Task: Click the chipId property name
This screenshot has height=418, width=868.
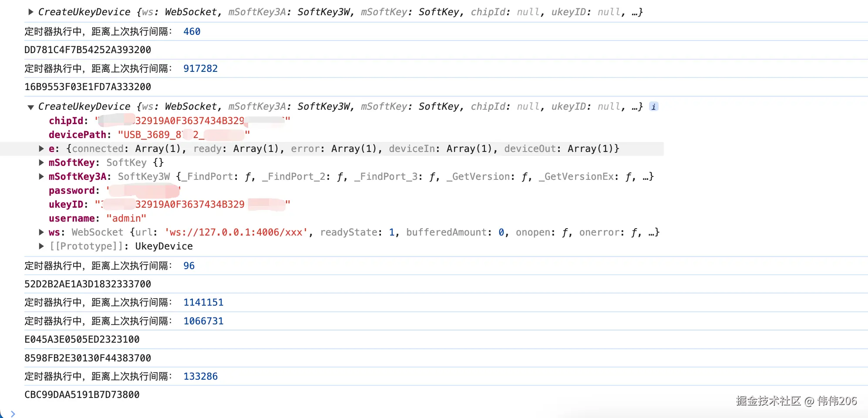Action: (66, 121)
